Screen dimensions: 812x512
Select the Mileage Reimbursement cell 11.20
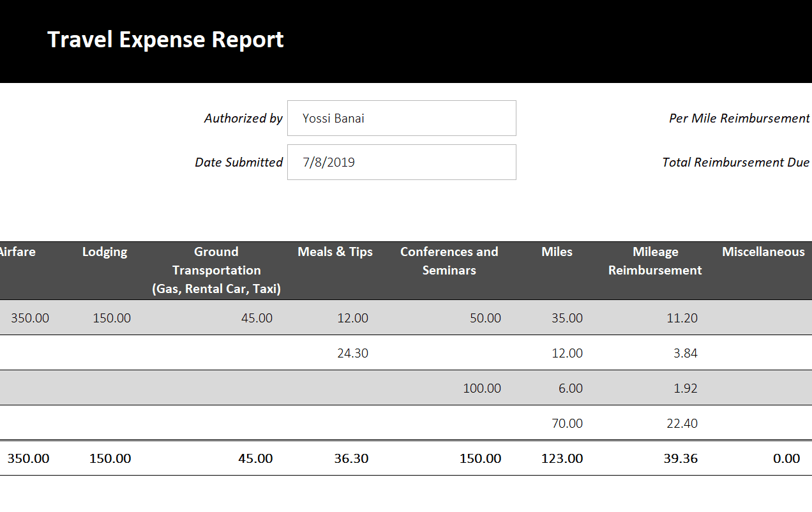click(682, 318)
